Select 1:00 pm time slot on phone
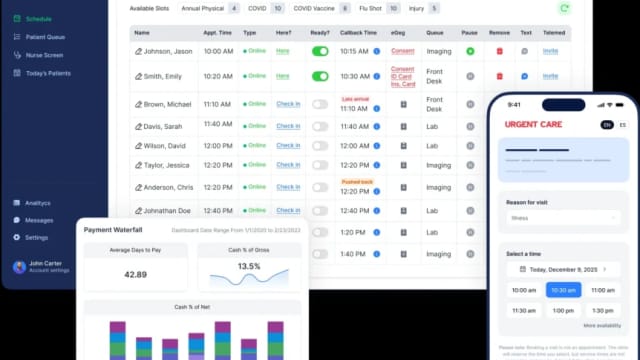640x360 pixels. tap(563, 311)
